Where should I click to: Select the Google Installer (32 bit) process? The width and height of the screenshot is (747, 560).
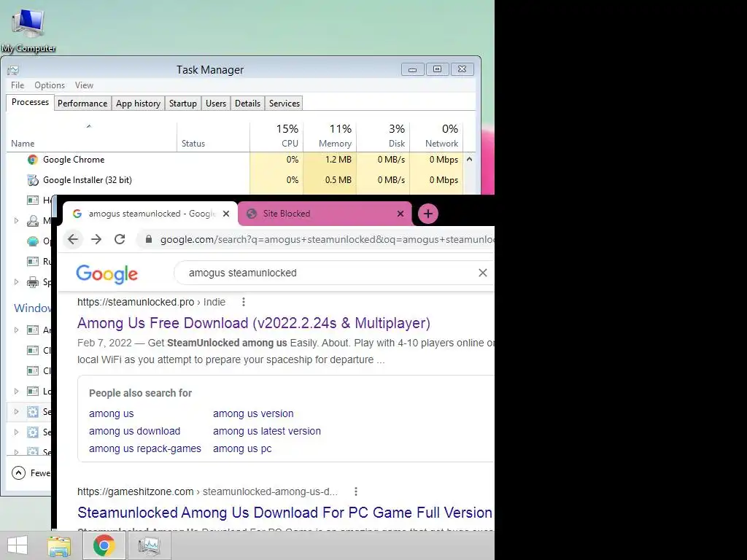(x=234, y=180)
